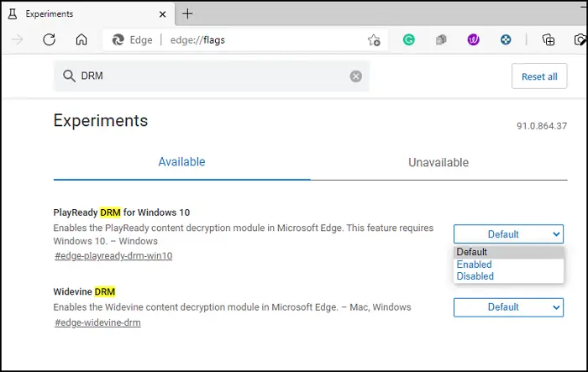Clear the DRM search with X icon
588x372 pixels.
pos(356,76)
